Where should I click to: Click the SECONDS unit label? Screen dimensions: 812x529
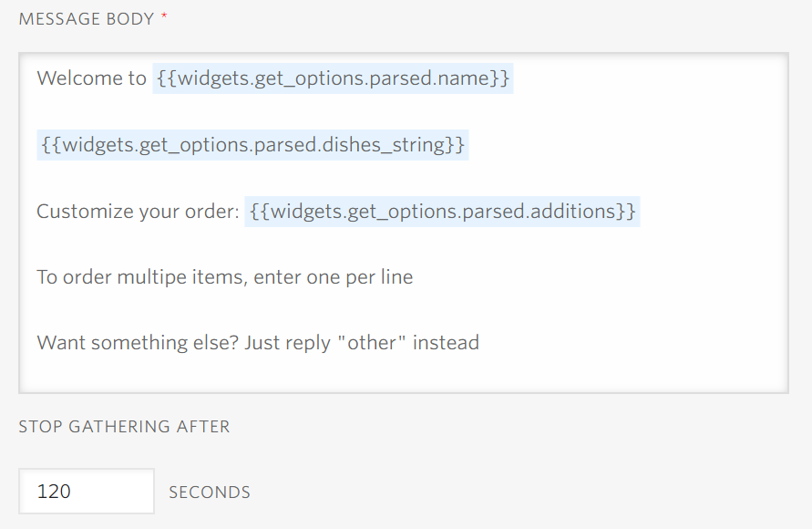tap(209, 493)
